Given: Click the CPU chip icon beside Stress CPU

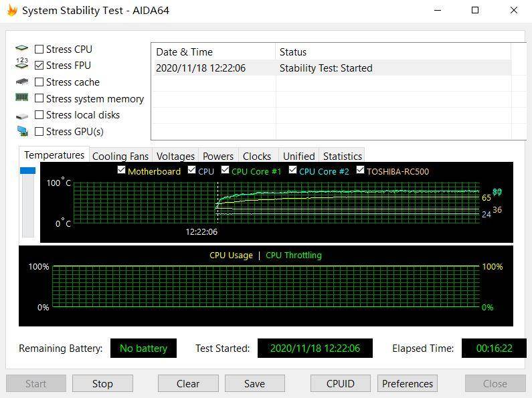Looking at the screenshot, I should [x=22, y=48].
